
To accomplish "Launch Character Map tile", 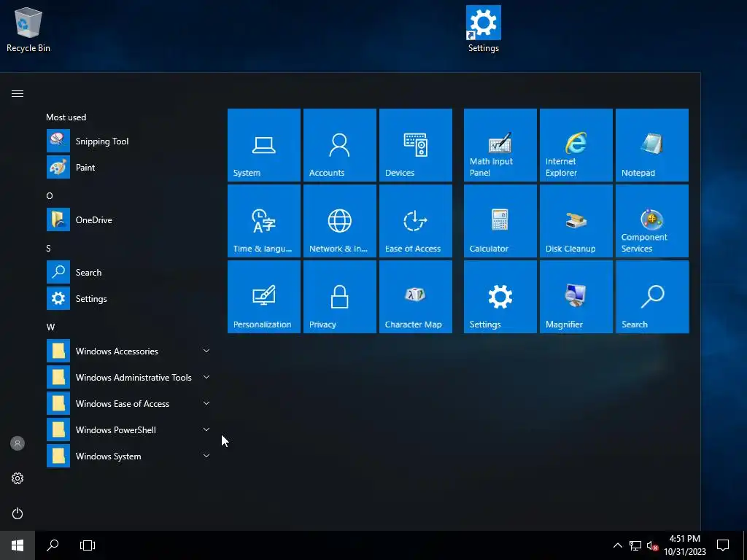I will click(415, 296).
